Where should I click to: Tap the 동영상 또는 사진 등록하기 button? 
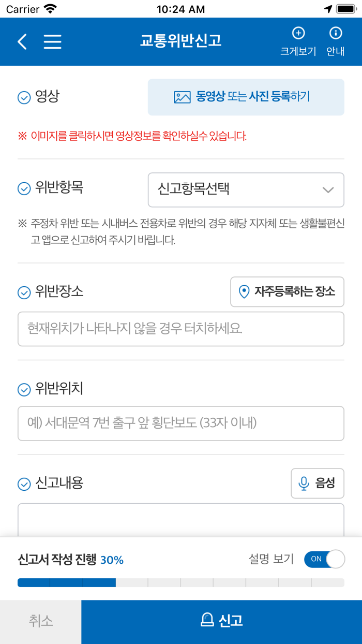pos(246,97)
